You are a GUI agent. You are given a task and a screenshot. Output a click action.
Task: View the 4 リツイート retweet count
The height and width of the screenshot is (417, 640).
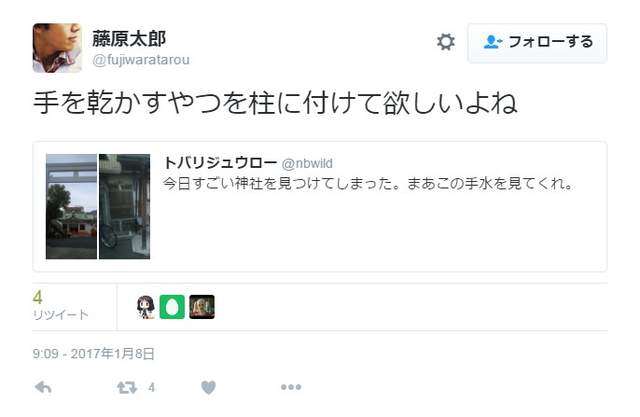pyautogui.click(x=60, y=305)
